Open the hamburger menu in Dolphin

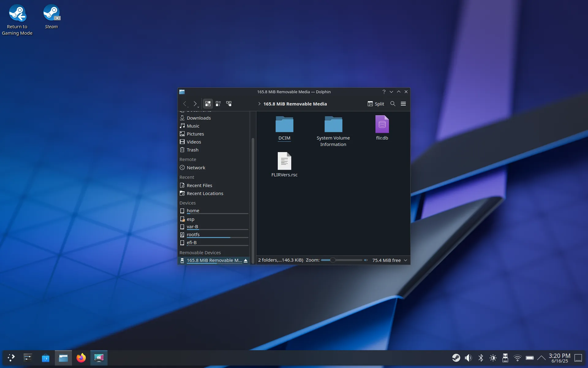pyautogui.click(x=403, y=104)
